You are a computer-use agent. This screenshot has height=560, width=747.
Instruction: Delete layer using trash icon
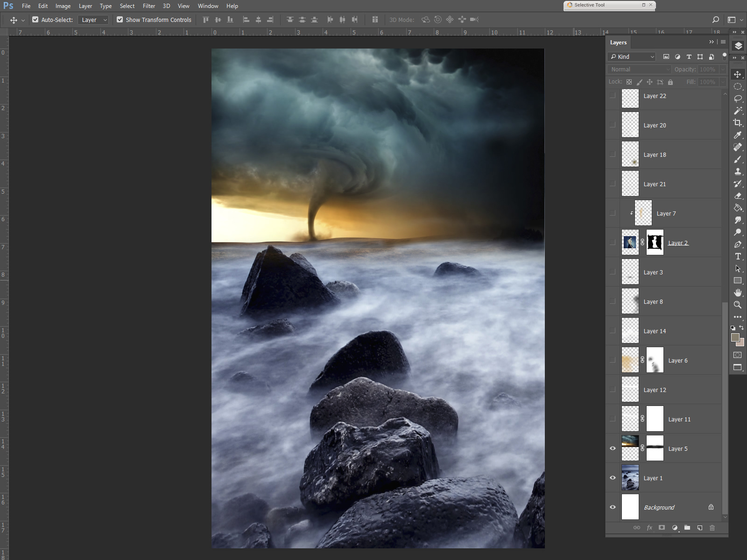712,528
